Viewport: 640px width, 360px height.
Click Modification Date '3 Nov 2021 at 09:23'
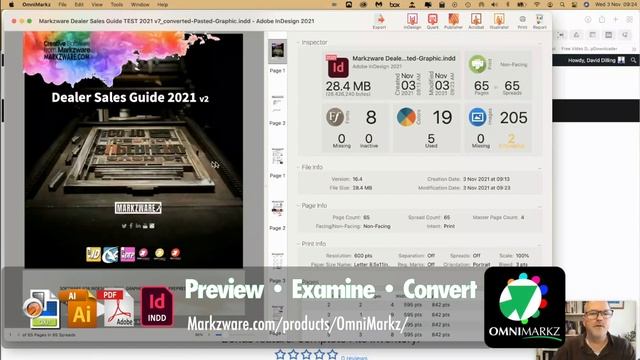(x=487, y=188)
